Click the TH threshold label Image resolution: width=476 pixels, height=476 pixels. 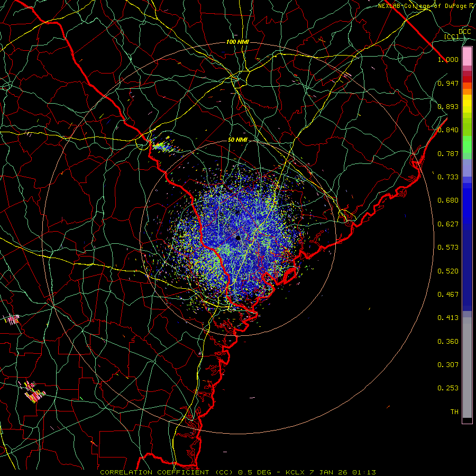(454, 412)
